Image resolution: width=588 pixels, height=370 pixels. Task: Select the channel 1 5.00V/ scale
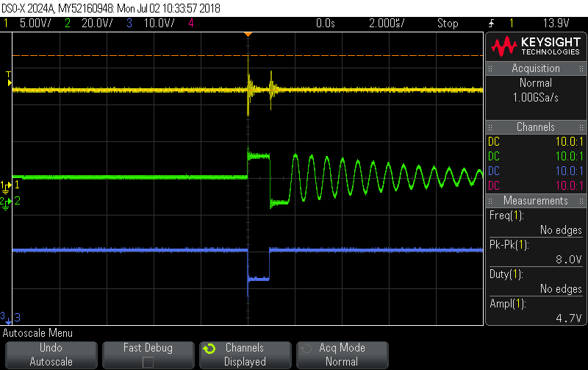click(x=35, y=24)
